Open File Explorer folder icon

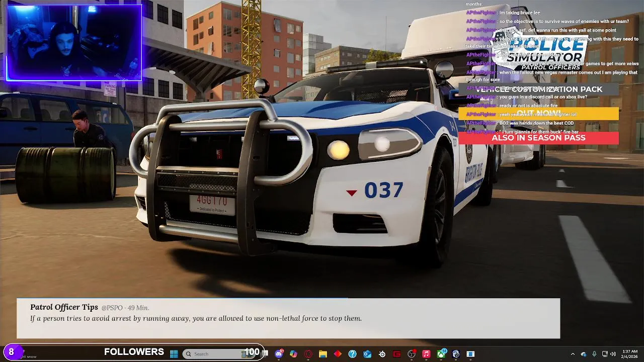[323, 354]
